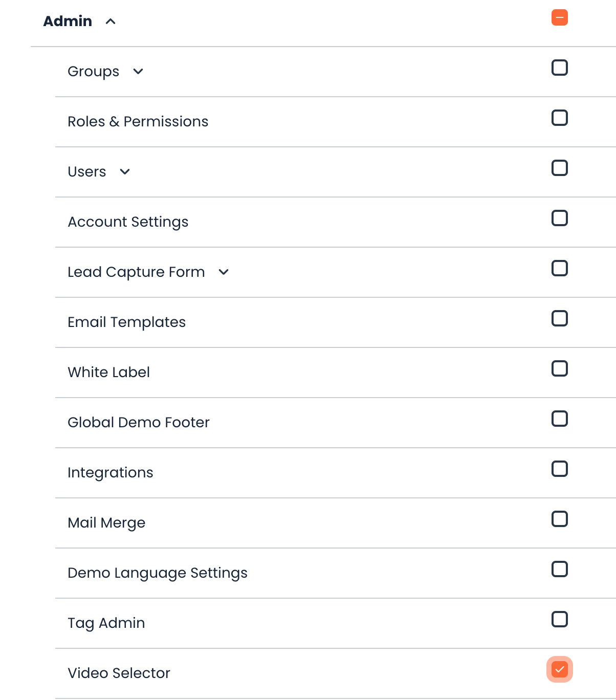
Task: Check the Lead Capture Form checkbox
Action: [x=560, y=268]
